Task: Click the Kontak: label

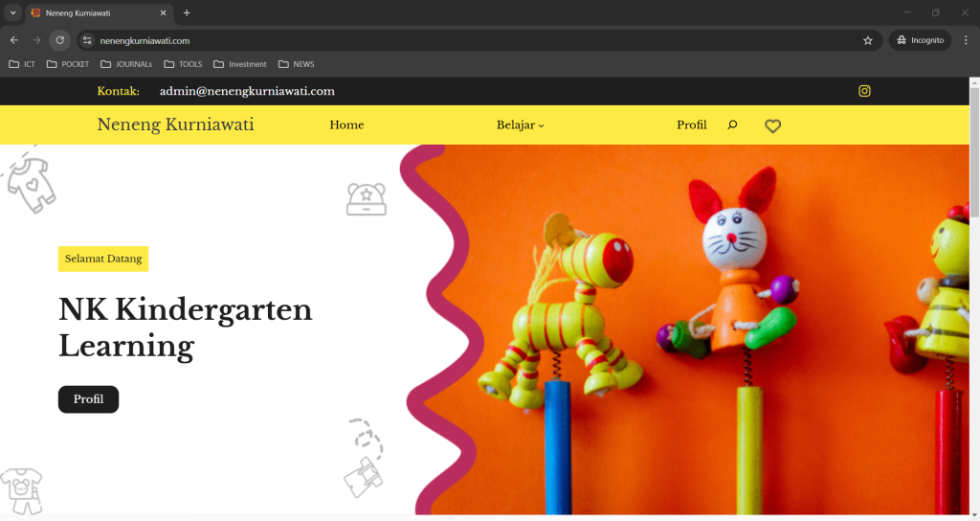Action: [x=118, y=91]
